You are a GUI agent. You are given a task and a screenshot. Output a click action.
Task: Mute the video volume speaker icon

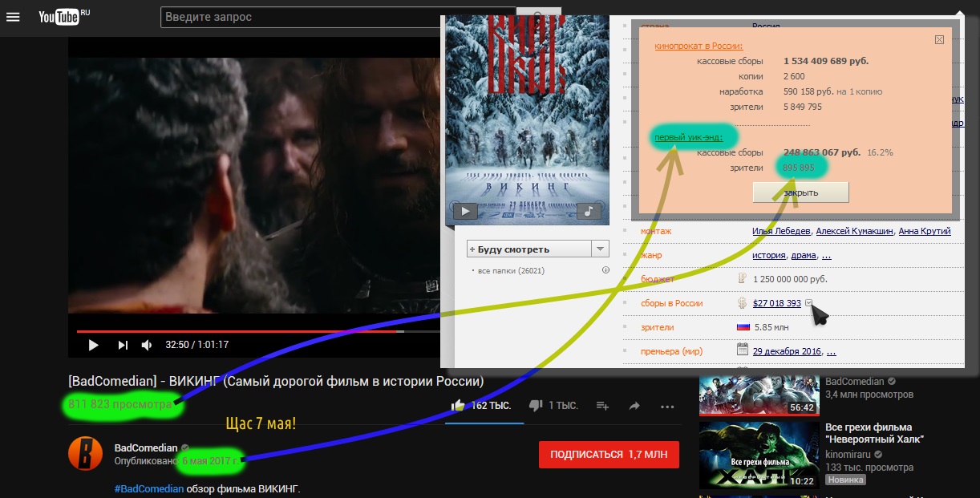pos(148,345)
